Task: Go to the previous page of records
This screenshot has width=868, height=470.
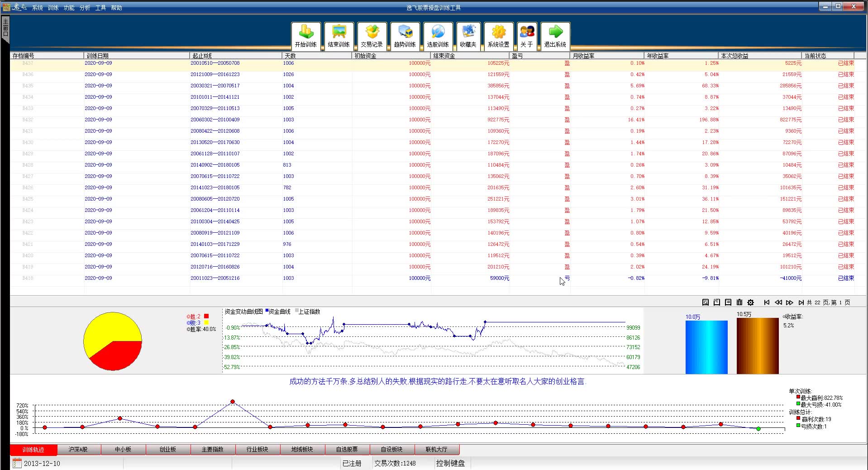Action: click(x=778, y=302)
